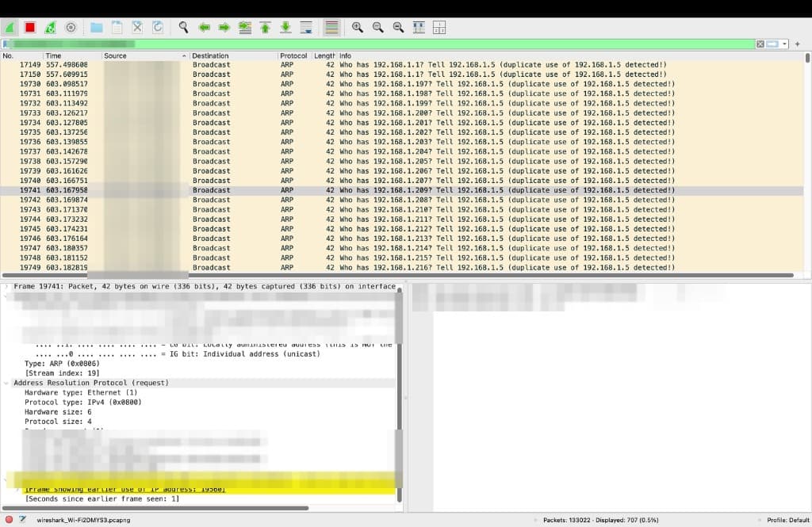Viewport: 812px width, 527px height.
Task: Close this capture file icon
Action: tap(137, 28)
